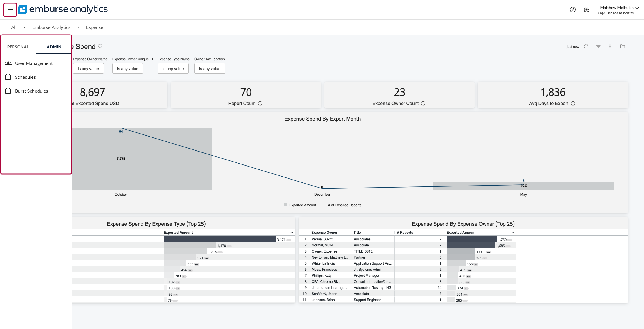The height and width of the screenshot is (329, 644).
Task: Refresh the dashboard data
Action: pos(586,46)
